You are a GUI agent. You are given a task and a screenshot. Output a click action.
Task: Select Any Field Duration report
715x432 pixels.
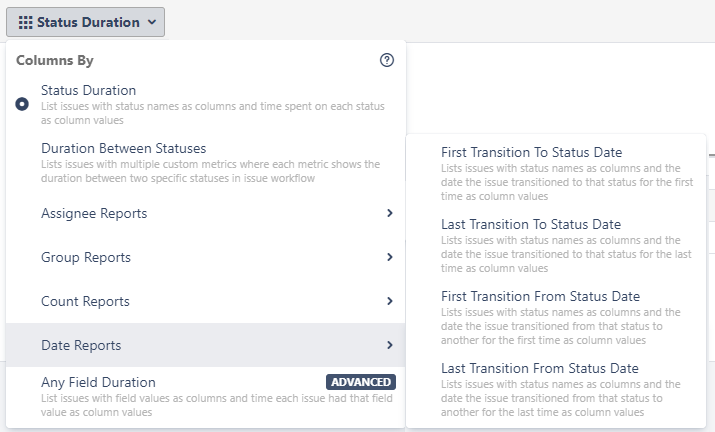click(x=98, y=382)
